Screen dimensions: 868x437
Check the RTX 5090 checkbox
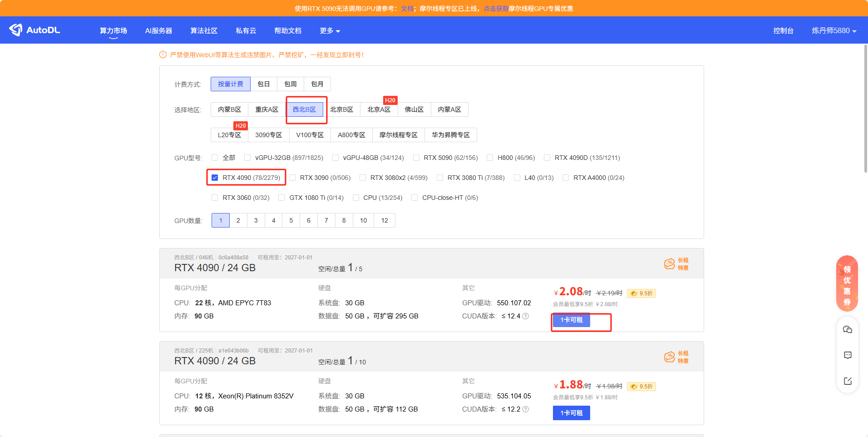click(416, 158)
